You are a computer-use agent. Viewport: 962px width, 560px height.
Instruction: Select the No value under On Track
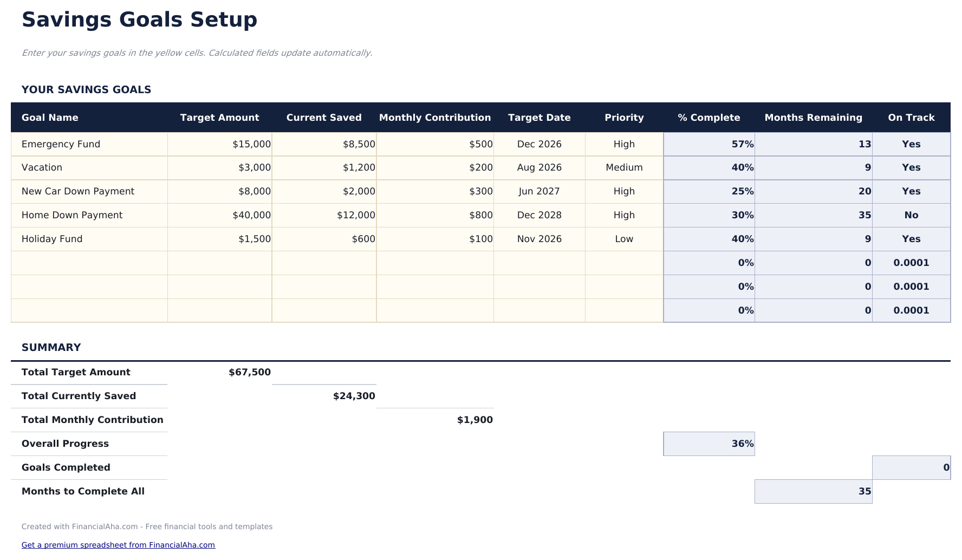point(911,215)
